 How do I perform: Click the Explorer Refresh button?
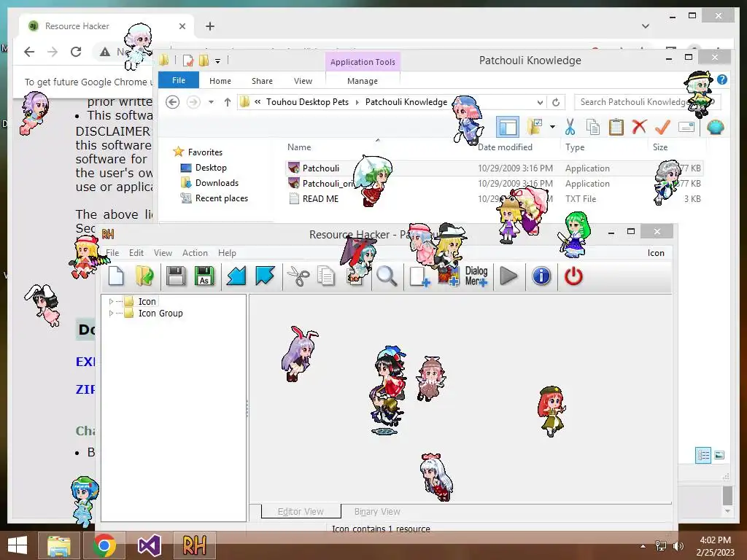tap(555, 102)
